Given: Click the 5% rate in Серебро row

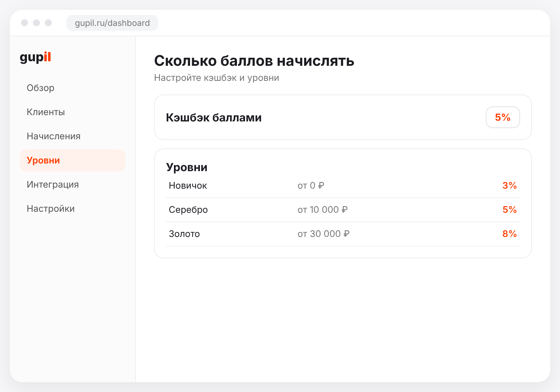Looking at the screenshot, I should [x=510, y=210].
